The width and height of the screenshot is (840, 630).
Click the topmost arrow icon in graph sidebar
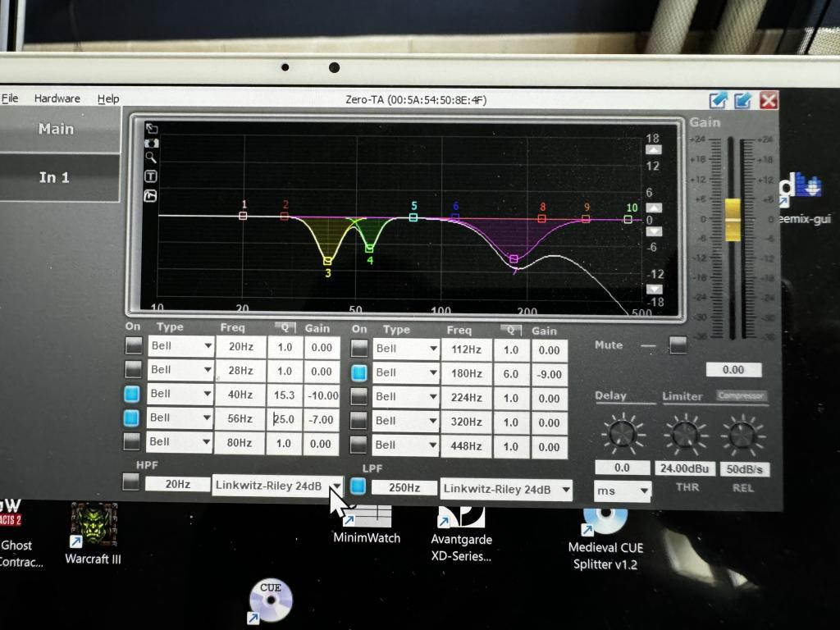click(x=152, y=129)
